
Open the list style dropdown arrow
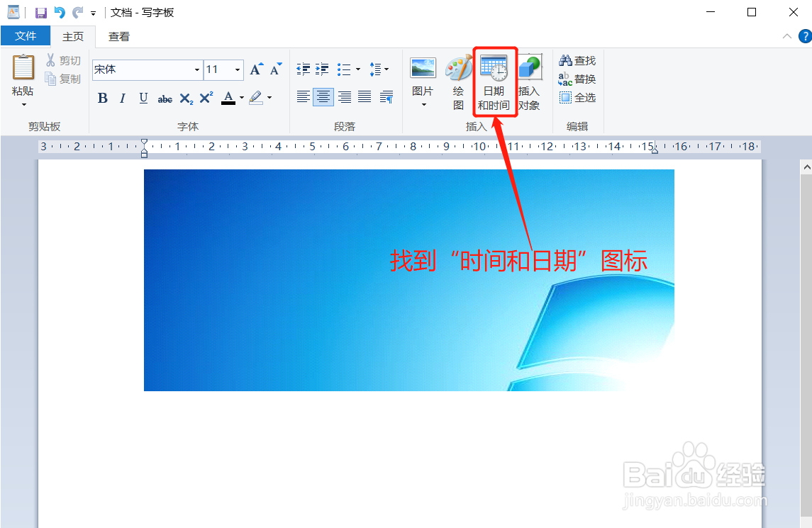click(x=358, y=69)
